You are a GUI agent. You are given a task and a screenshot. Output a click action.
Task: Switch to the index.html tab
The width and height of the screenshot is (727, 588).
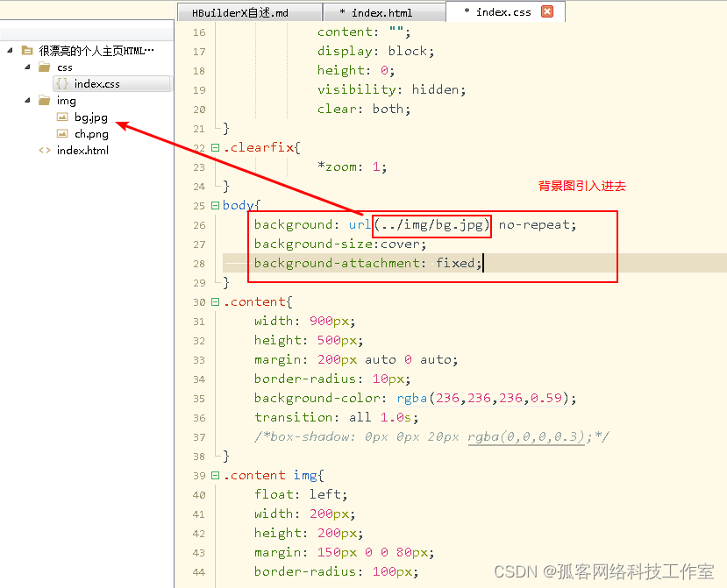(x=382, y=12)
